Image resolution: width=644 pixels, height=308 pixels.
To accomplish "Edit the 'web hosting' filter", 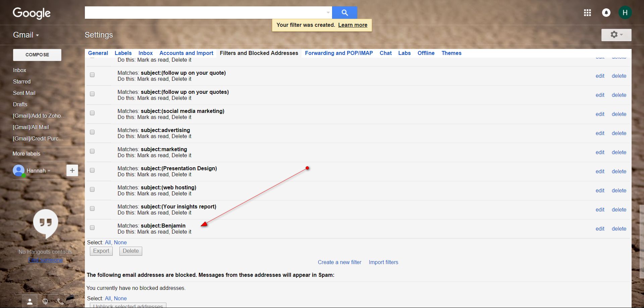I will (x=600, y=190).
